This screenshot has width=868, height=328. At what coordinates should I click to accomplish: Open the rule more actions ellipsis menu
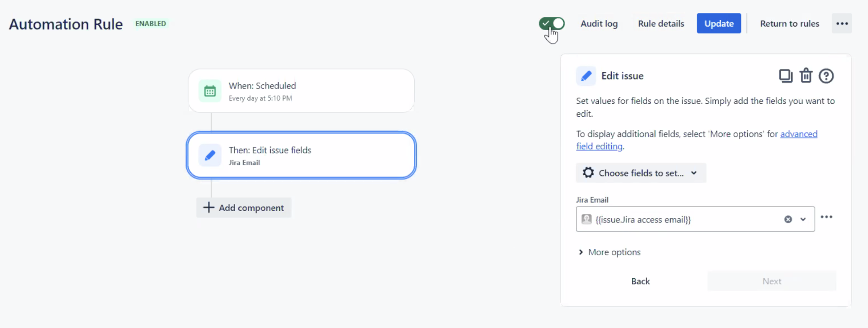click(842, 23)
